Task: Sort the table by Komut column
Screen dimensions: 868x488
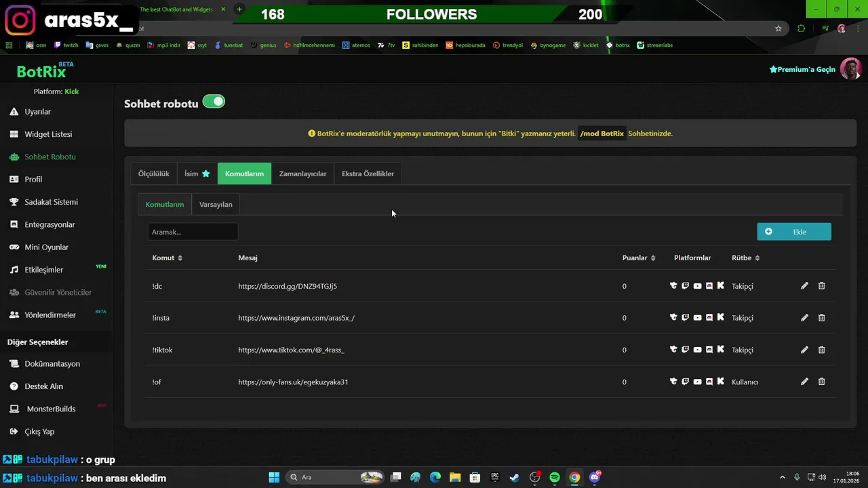Action: click(x=167, y=258)
